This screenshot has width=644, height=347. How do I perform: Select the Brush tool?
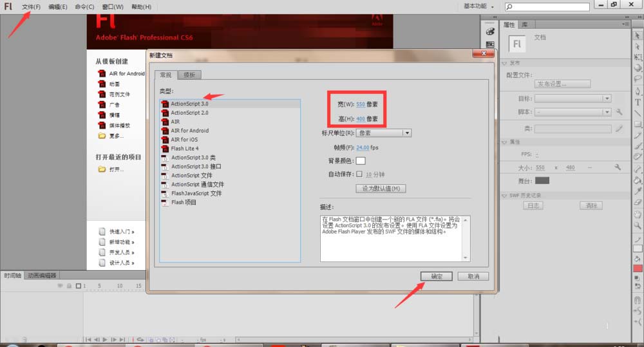pyautogui.click(x=638, y=145)
